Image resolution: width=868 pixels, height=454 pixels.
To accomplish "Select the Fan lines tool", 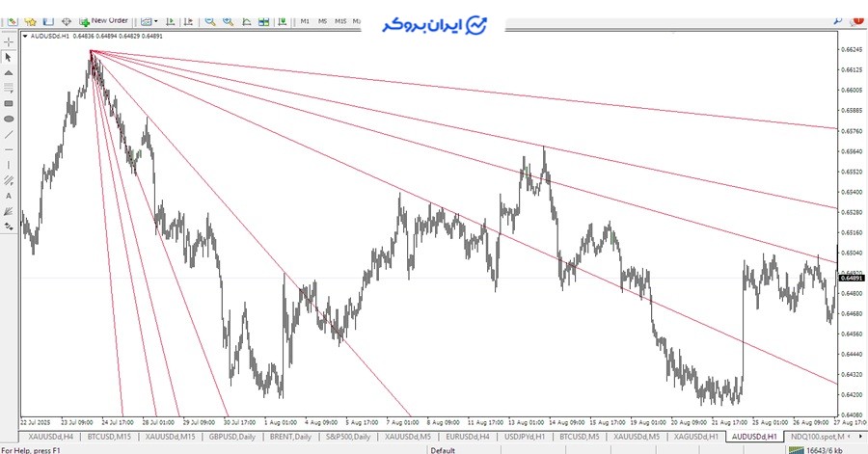I will tap(9, 211).
